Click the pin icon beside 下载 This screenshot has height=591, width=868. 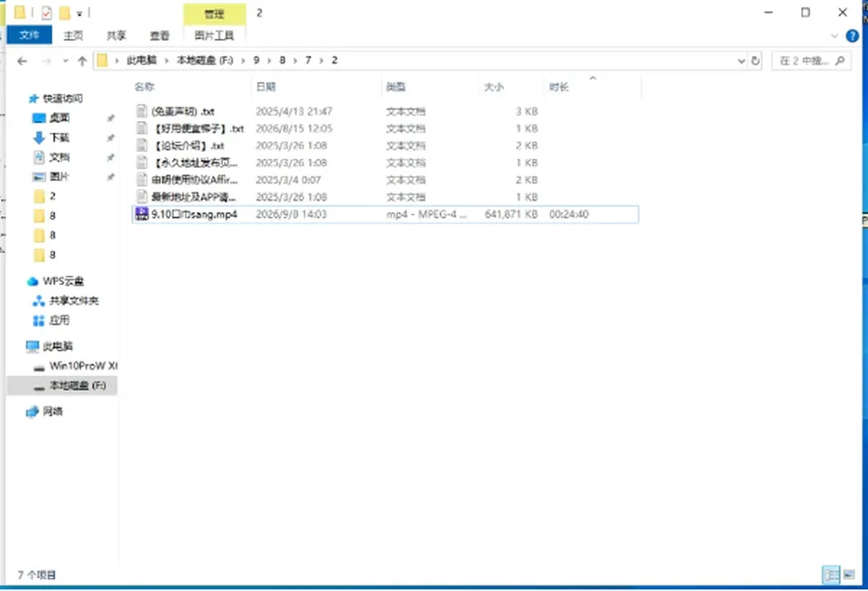110,137
